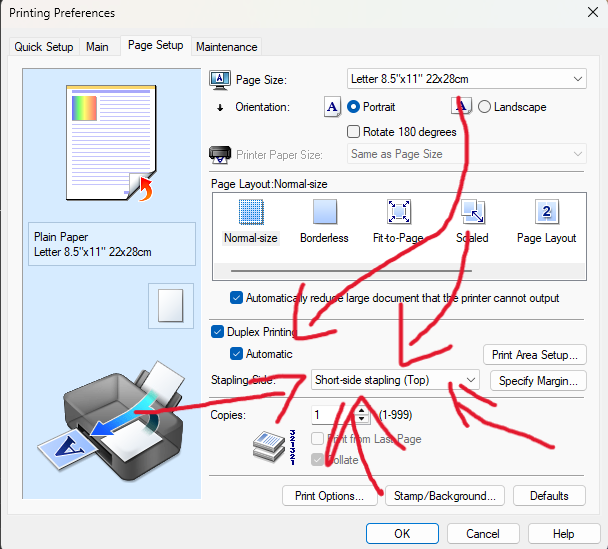This screenshot has width=608, height=549.
Task: Expand the Stapling Side dropdown
Action: pos(394,380)
